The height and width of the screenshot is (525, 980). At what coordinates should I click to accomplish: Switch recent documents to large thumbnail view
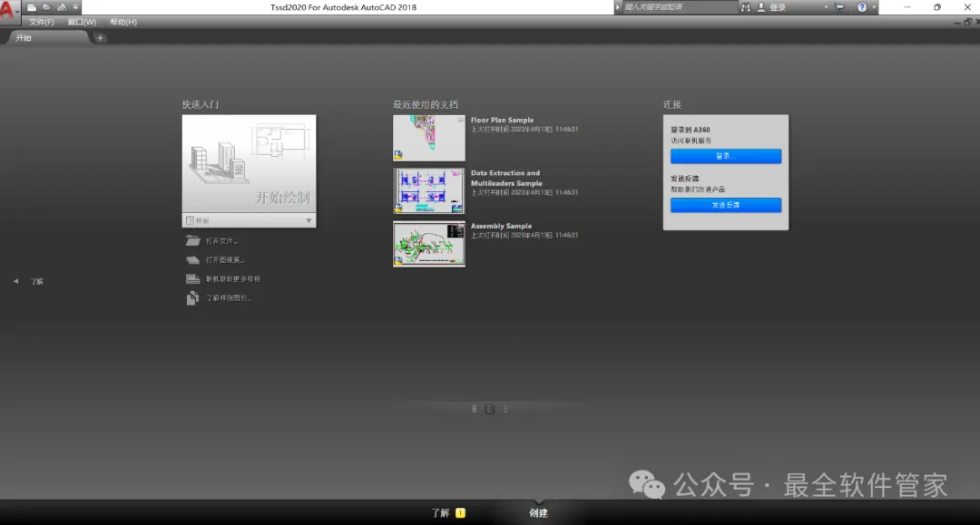tap(475, 409)
